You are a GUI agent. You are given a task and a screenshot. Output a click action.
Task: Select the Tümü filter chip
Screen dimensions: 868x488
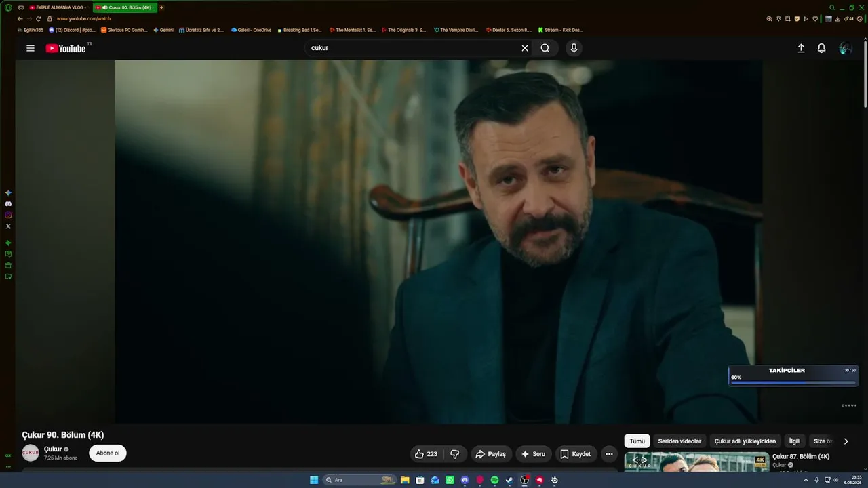637,441
